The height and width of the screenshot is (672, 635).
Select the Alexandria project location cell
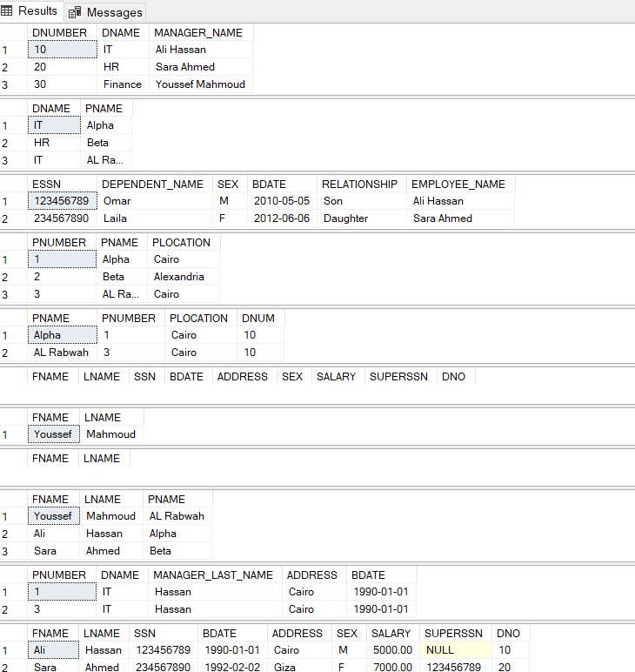(x=179, y=277)
